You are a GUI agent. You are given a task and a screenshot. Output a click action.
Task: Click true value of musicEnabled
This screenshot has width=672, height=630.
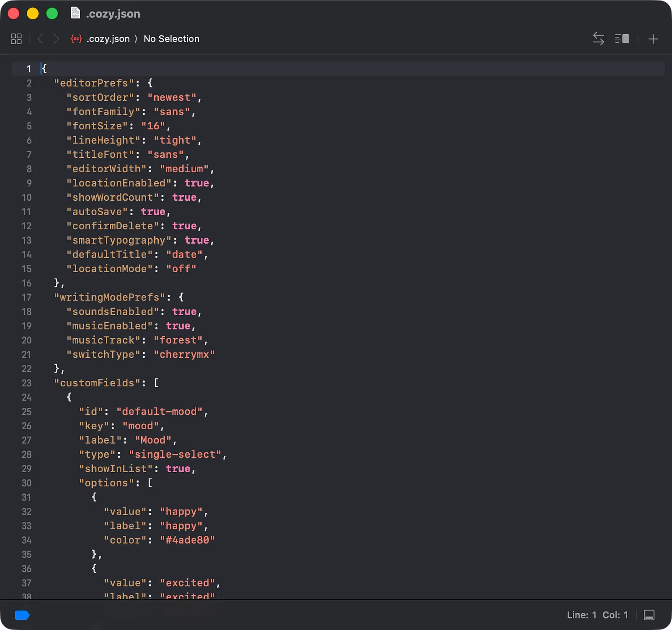[x=178, y=326]
